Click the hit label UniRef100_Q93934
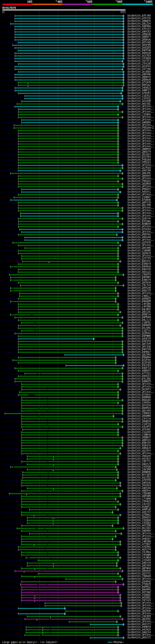This screenshot has width=155, height=644. pos(139,282)
